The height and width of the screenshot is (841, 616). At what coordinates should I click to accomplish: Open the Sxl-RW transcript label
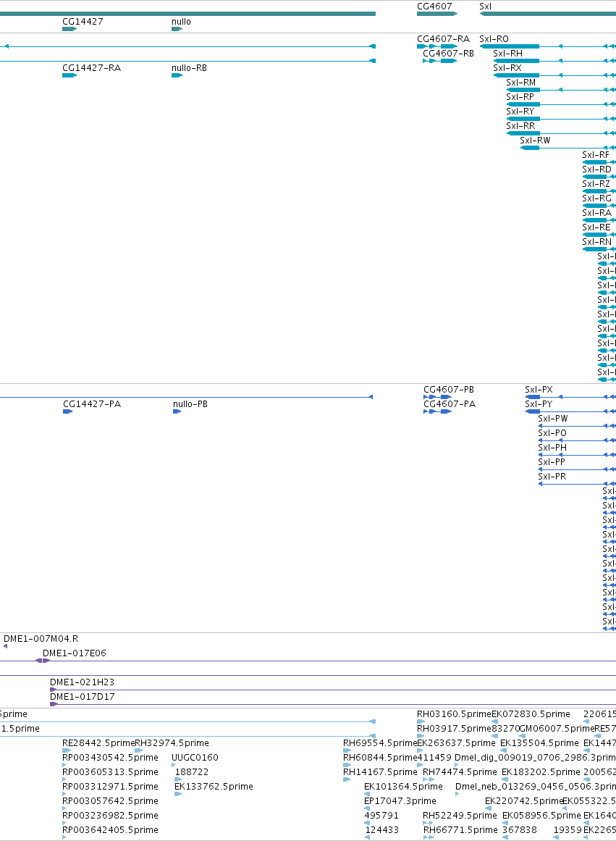click(535, 141)
